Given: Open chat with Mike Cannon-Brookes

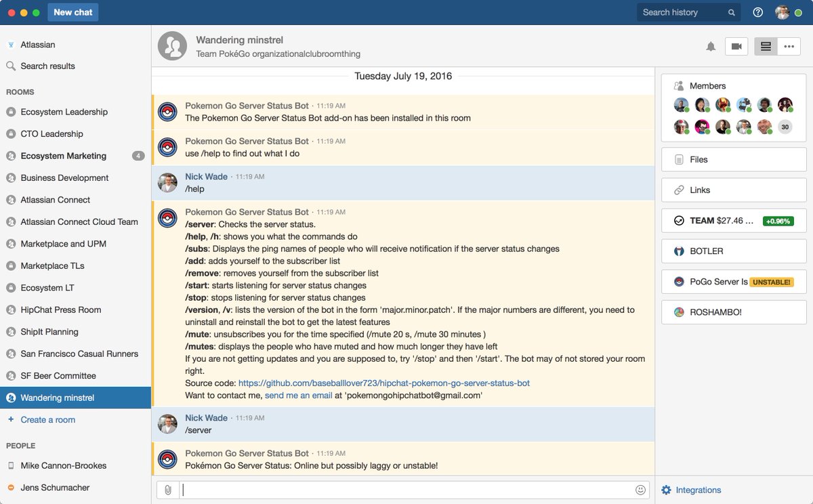Looking at the screenshot, I should (75, 465).
